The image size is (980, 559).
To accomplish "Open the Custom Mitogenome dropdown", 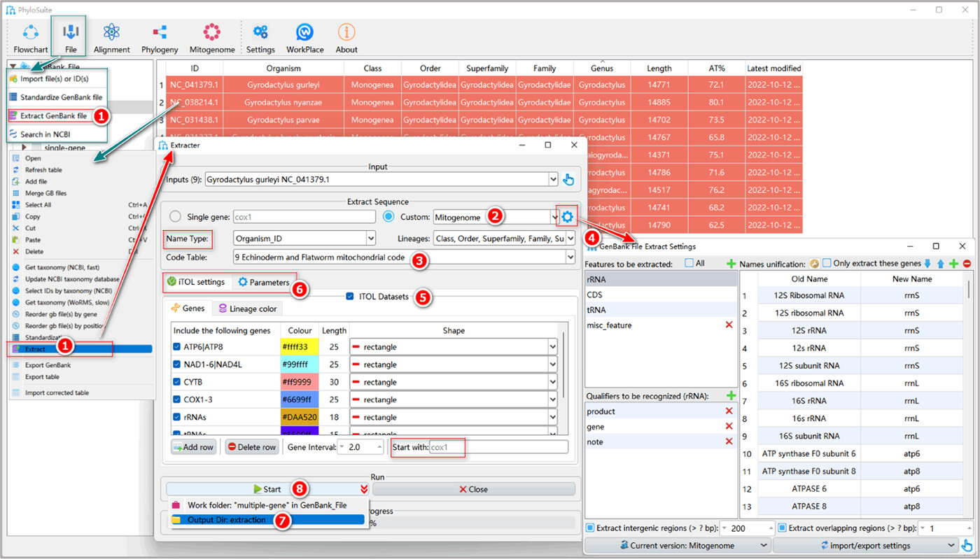I will pyautogui.click(x=496, y=217).
